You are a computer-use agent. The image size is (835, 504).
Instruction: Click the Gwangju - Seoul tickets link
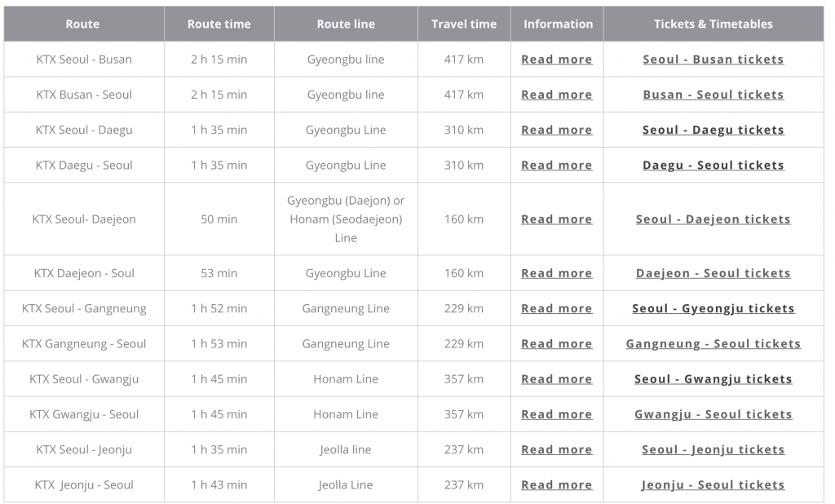click(713, 414)
